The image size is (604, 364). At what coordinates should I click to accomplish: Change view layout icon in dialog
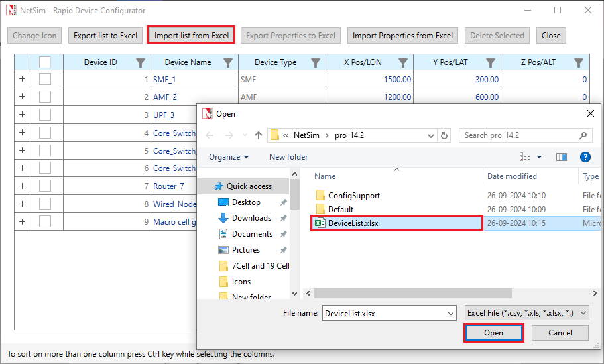525,156
